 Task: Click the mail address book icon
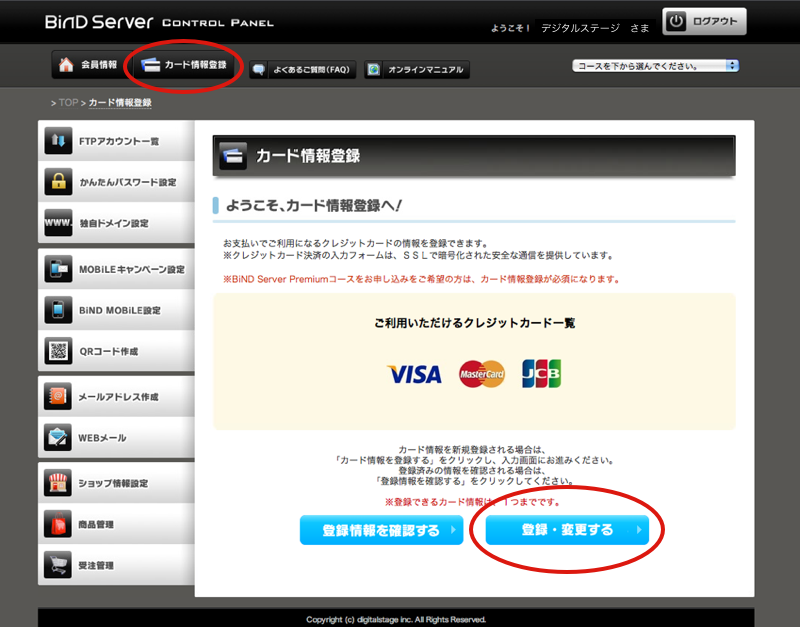[58, 396]
